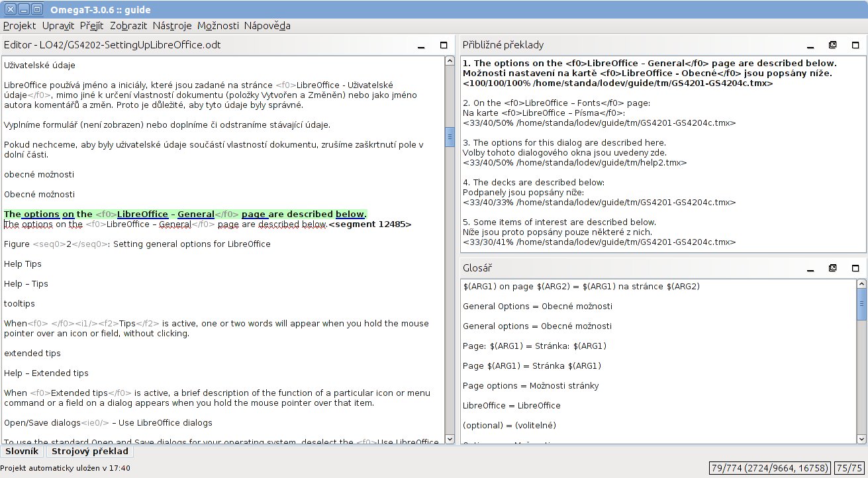
Task: Open the Upravit menu
Action: (x=58, y=26)
